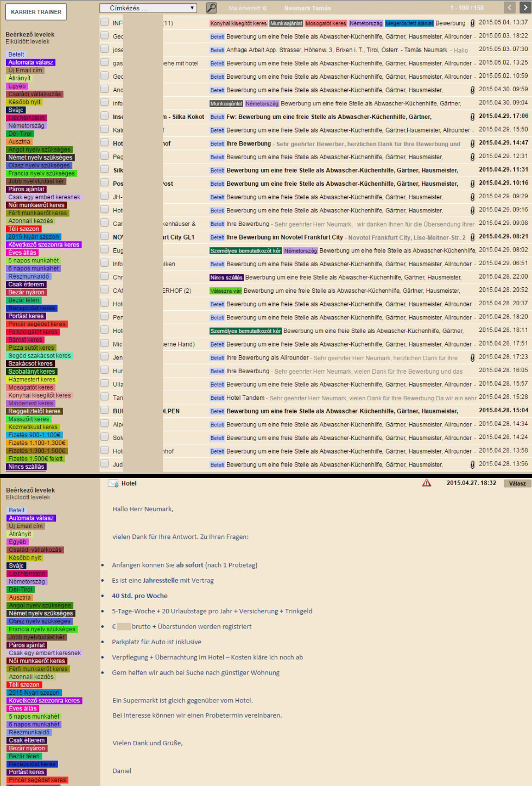This screenshot has height=786, width=532.
Task: Open Elküldött levelek in the bottom sidebar
Action: [28, 498]
